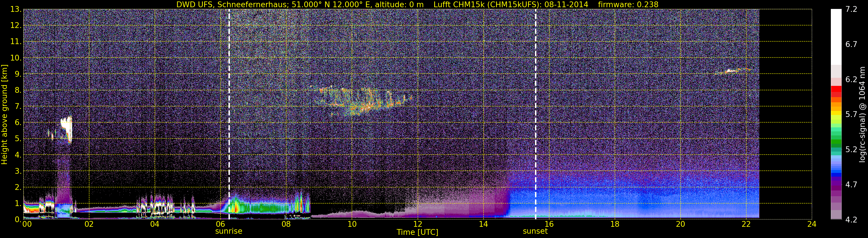
Task: Click the time axis tick label "00"
Action: click(x=27, y=224)
